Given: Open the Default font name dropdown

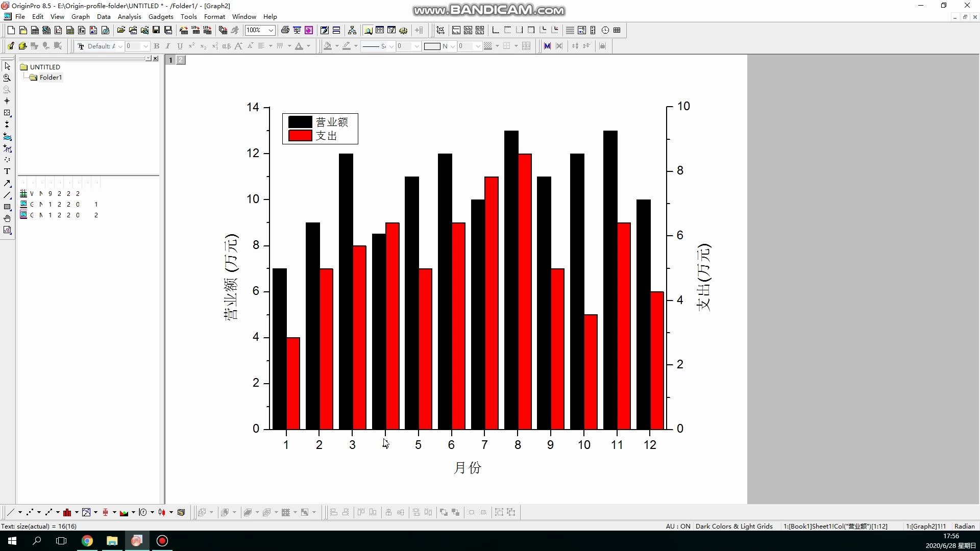Looking at the screenshot, I should point(120,46).
